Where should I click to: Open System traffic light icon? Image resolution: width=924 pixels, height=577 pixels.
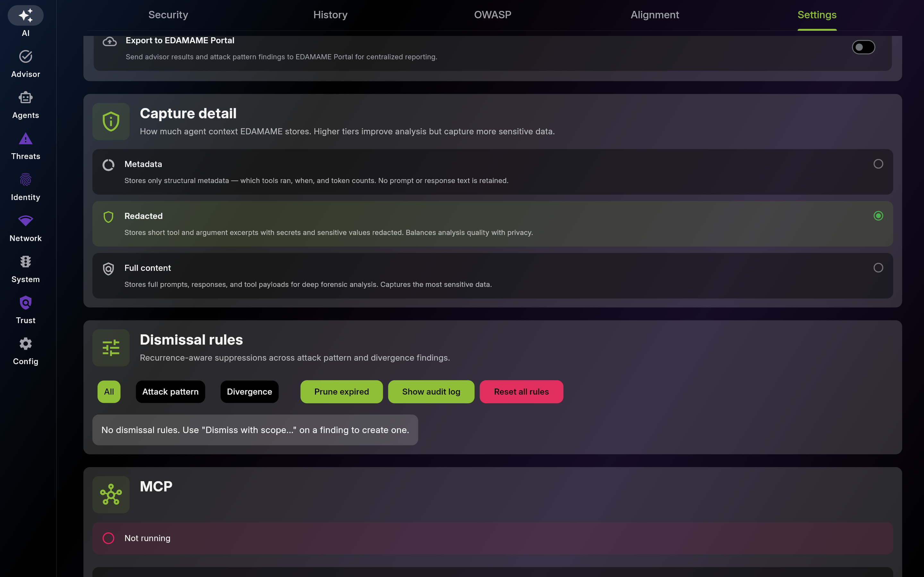pos(26,262)
